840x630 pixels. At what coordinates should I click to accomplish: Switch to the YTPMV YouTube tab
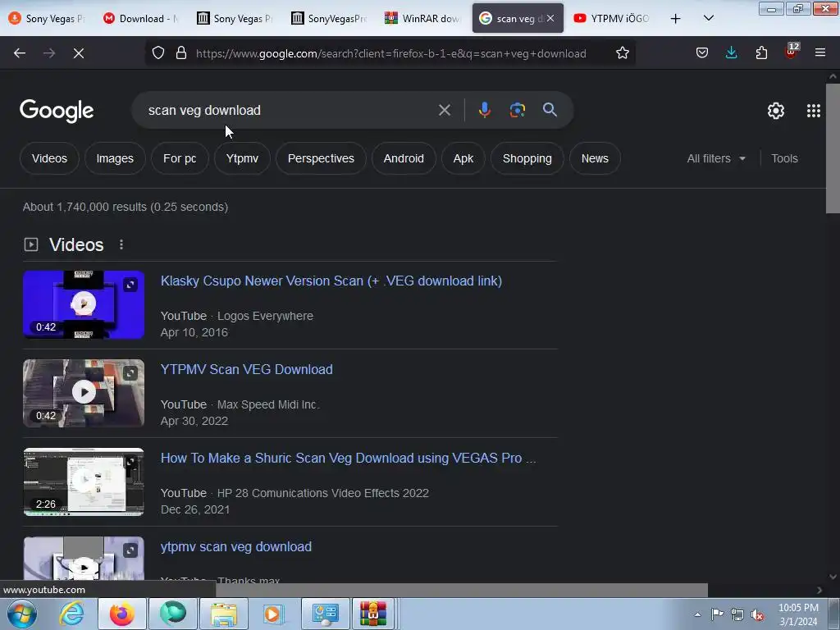coord(611,18)
